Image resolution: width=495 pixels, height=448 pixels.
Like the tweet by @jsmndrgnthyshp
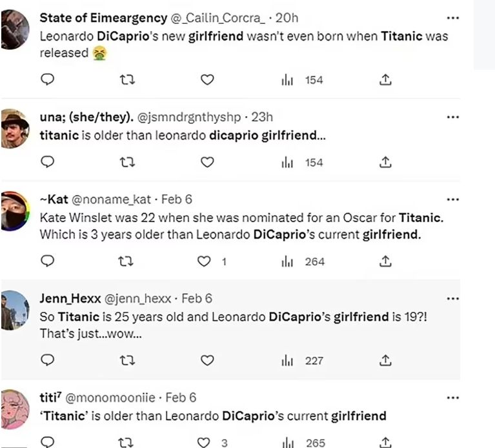[207, 163]
